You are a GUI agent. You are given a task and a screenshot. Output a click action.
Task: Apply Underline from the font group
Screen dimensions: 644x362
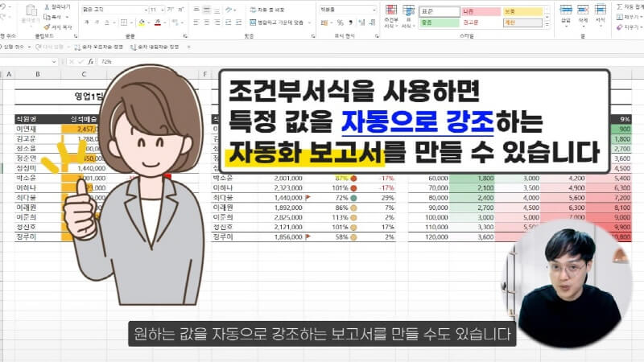pos(107,23)
